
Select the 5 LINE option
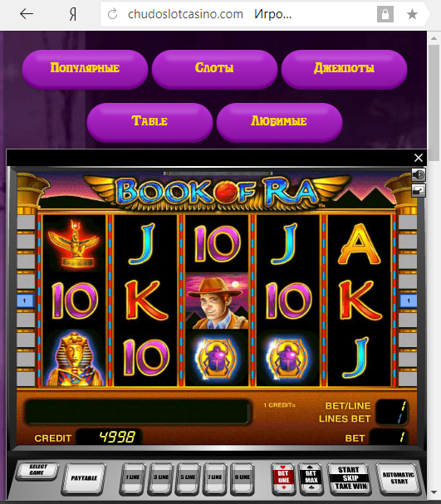click(188, 478)
